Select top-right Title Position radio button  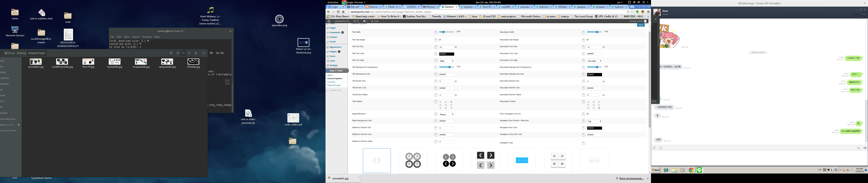451,102
